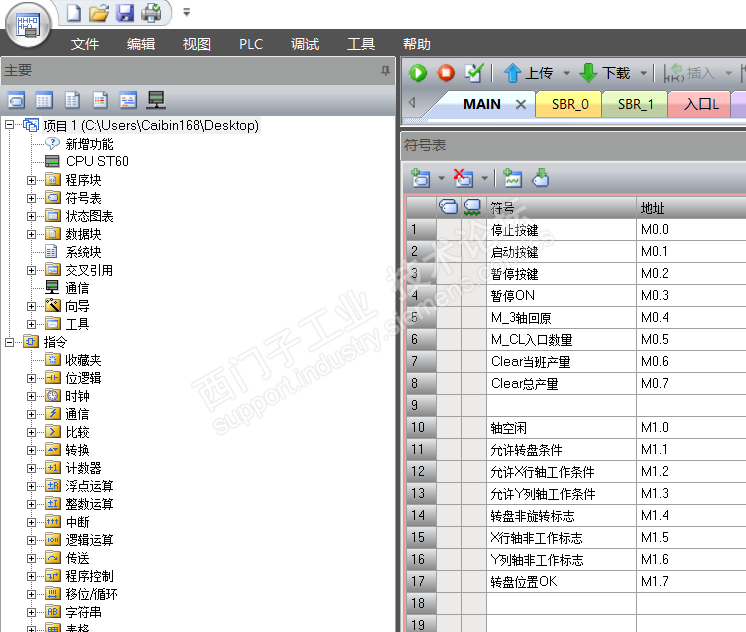The height and width of the screenshot is (632, 746).
Task: Open 下载 dropdown arrow
Action: (643, 73)
